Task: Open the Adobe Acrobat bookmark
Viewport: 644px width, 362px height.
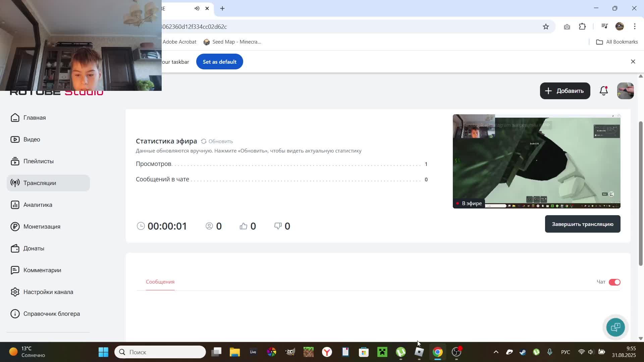Action: 179,42
